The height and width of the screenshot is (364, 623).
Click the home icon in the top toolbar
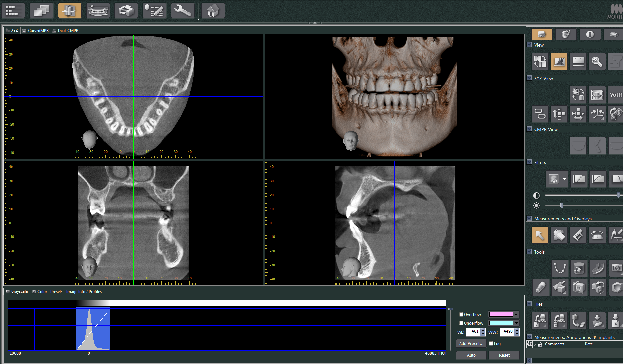(213, 10)
